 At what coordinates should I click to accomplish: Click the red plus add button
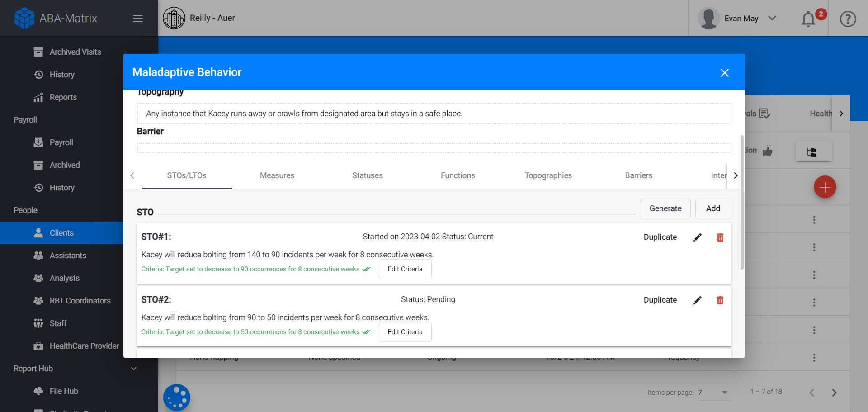(825, 187)
